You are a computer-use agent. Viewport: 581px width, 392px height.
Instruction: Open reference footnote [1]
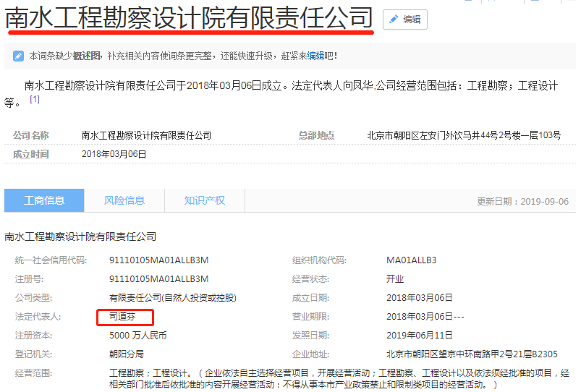coord(34,99)
